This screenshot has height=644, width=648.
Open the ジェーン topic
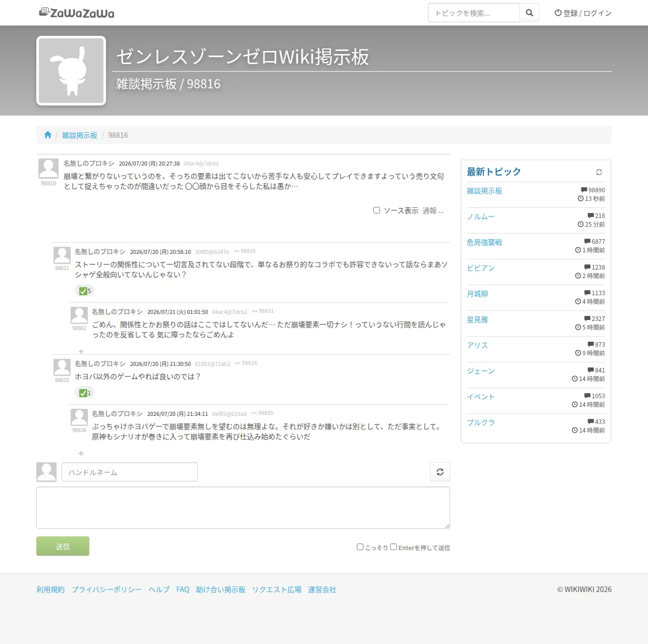point(481,371)
